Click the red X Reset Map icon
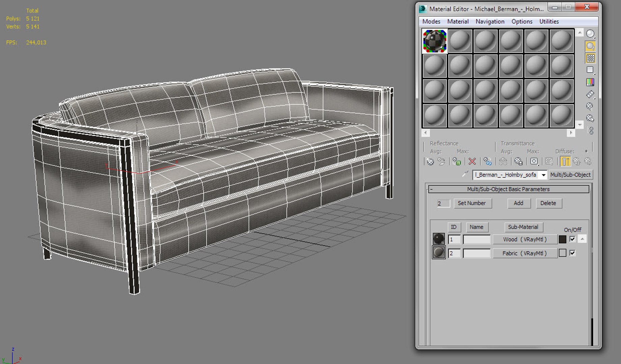Image resolution: width=621 pixels, height=364 pixels. coord(472,161)
